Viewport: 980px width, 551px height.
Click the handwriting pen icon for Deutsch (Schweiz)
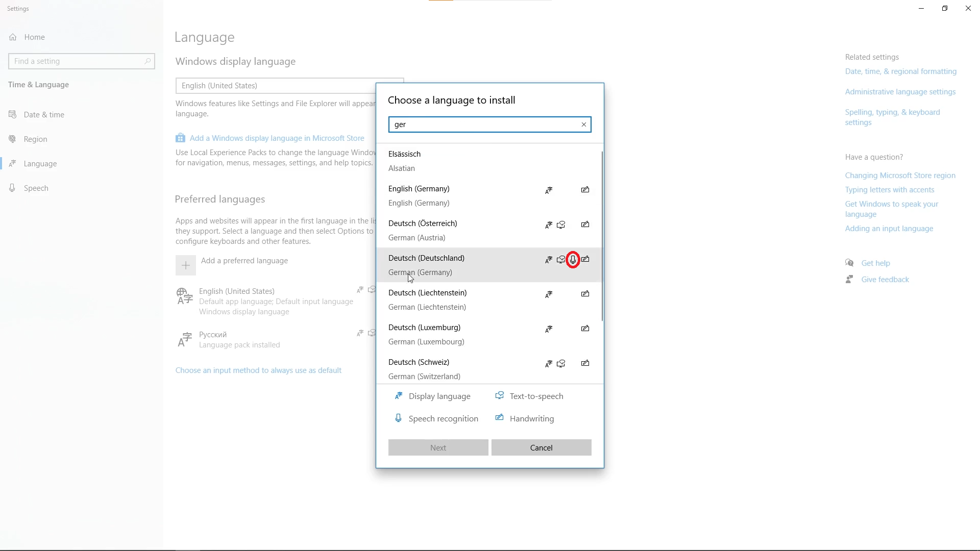(x=585, y=363)
